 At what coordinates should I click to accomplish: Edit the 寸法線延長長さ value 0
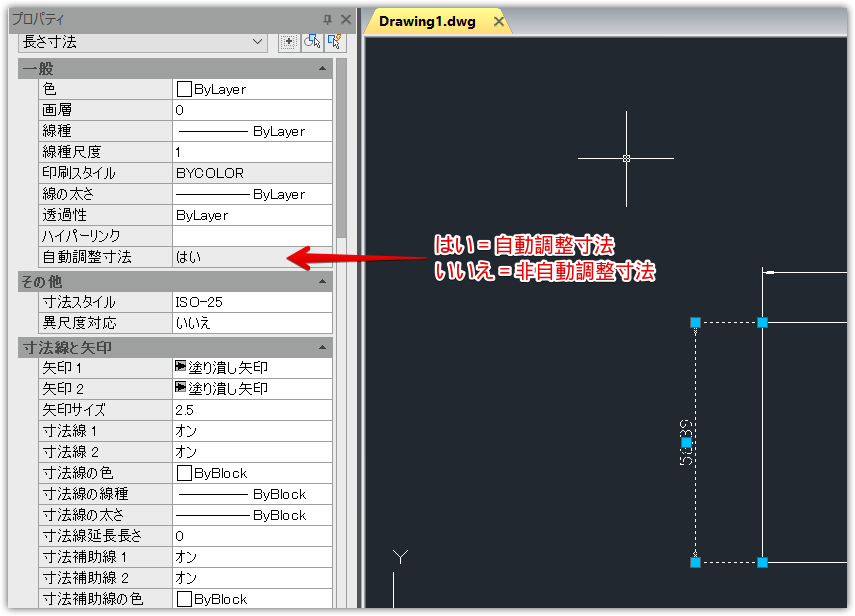252,536
